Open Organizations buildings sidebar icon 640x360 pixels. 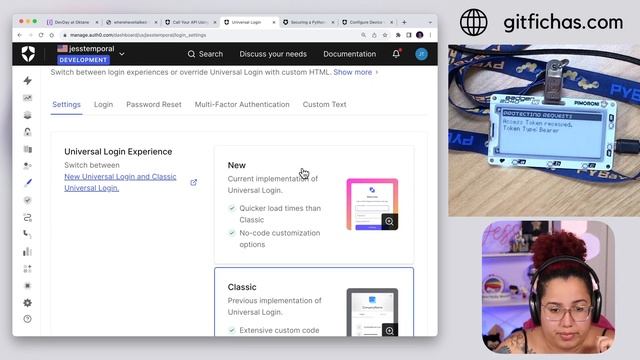(x=27, y=149)
